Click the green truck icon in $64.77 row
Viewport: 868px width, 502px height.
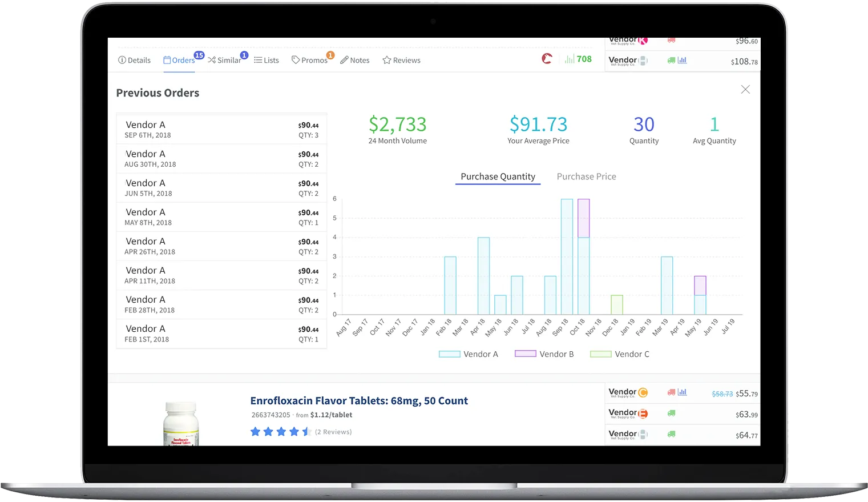(x=671, y=435)
